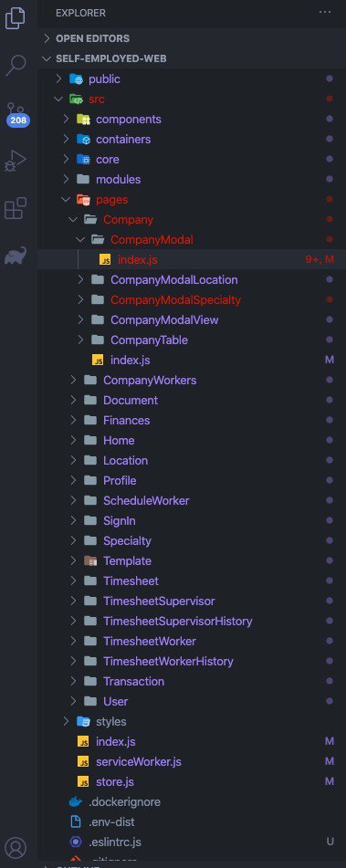Screen dimensions: 346x868
Task: Expand the CompanyTable folder chevron
Action: pyautogui.click(x=81, y=340)
